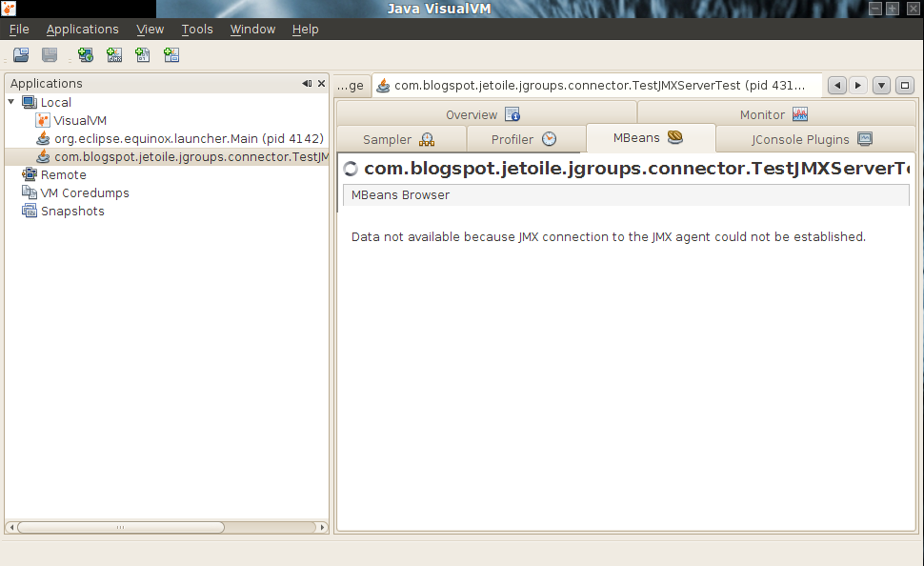Click the Add VM Coredump toolbar icon
Image resolution: width=924 pixels, height=566 pixels.
coord(143,55)
